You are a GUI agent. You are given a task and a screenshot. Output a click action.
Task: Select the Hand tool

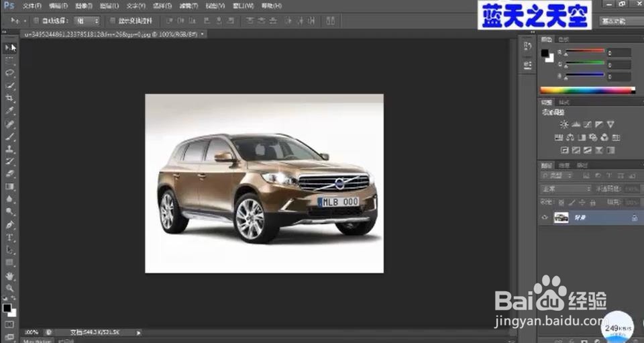coord(10,276)
